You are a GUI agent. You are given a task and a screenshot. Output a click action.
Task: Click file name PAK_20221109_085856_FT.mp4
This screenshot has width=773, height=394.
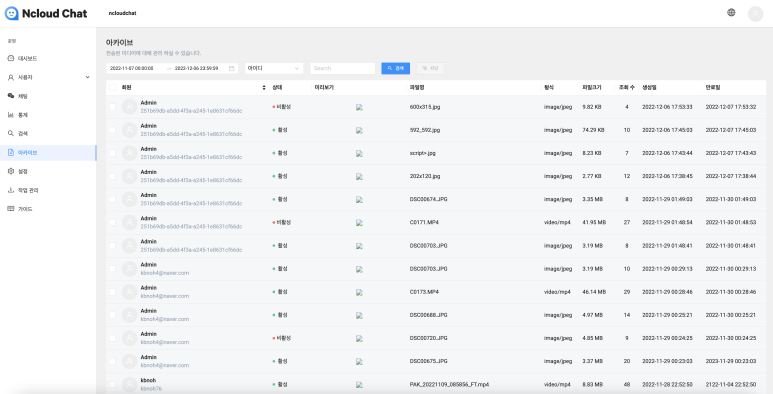point(449,385)
